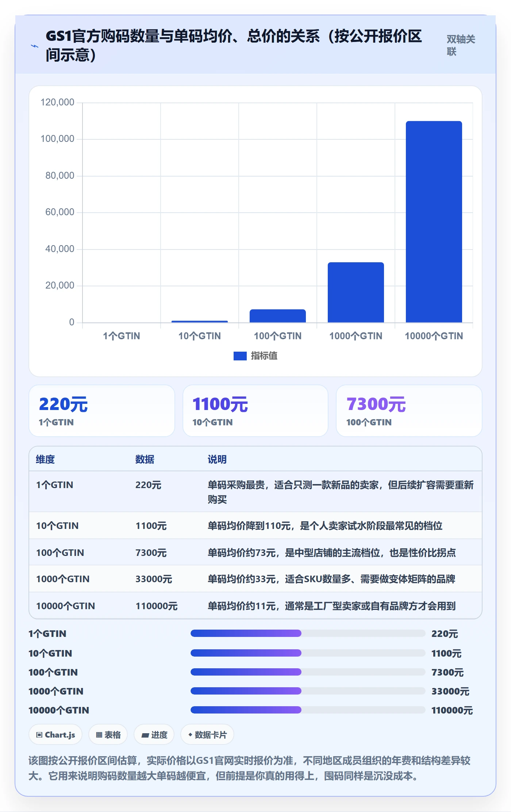Click the 10000个GTIN bar in chart
This screenshot has width=511, height=812.
(434, 222)
